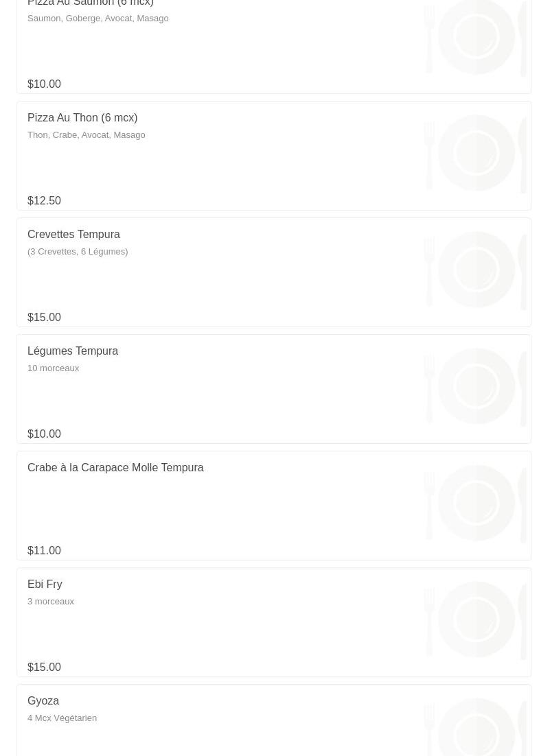Image resolution: width=539 pixels, height=756 pixels.
Task: Click the Saumon, Goberge, Avocat, Masago description
Action: coord(98,19)
